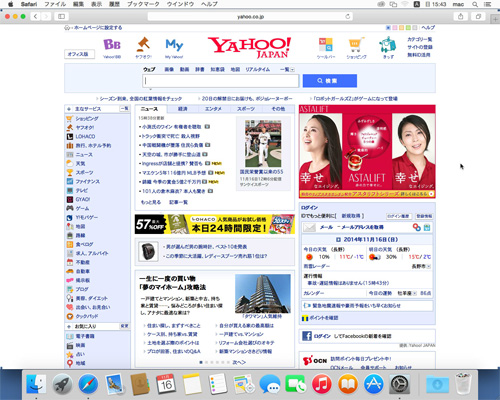
Task: Click the 新規取得 link in the login panel
Action: pos(351,216)
